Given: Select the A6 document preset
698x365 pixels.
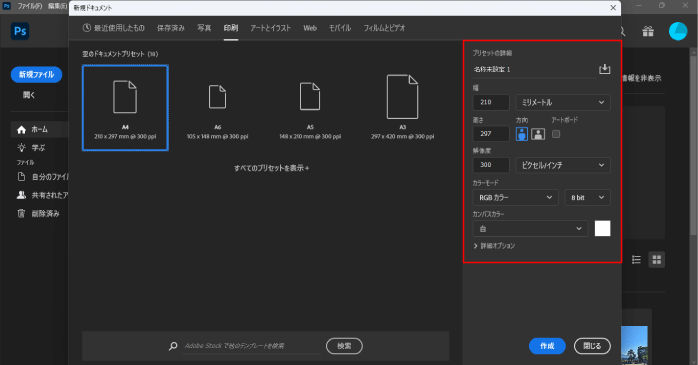Looking at the screenshot, I should pos(217,108).
